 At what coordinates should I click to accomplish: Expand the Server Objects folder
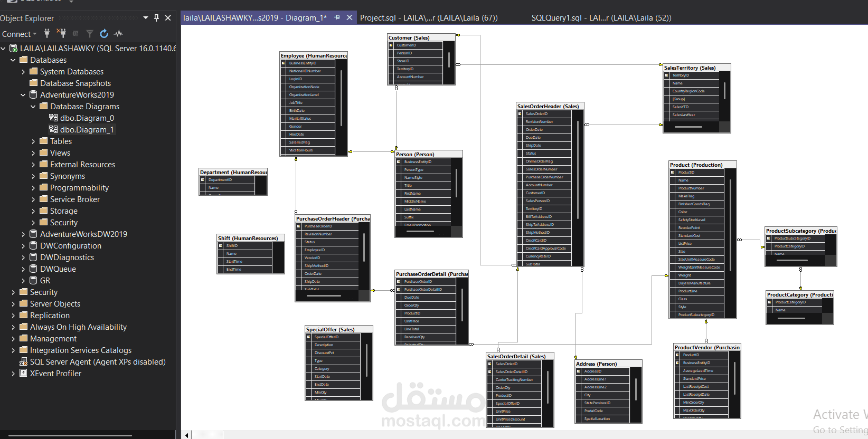click(x=13, y=304)
